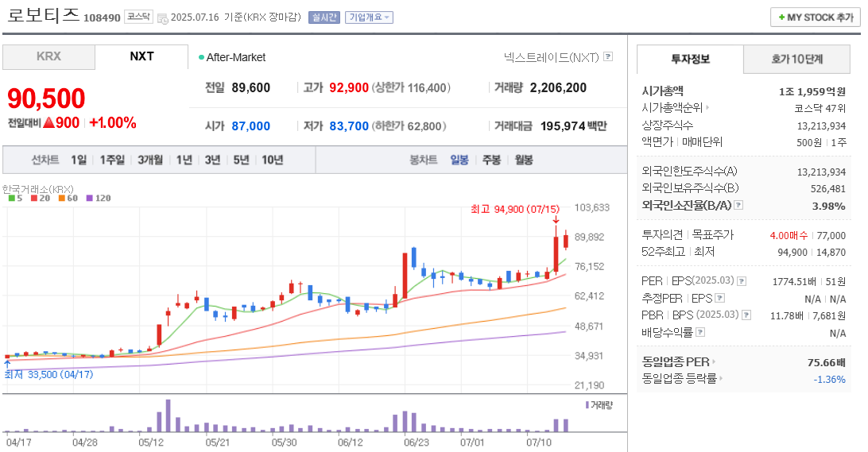Viewport: 868px width, 452px height.
Task: Open the 기업개요 dropdown
Action: (370, 17)
